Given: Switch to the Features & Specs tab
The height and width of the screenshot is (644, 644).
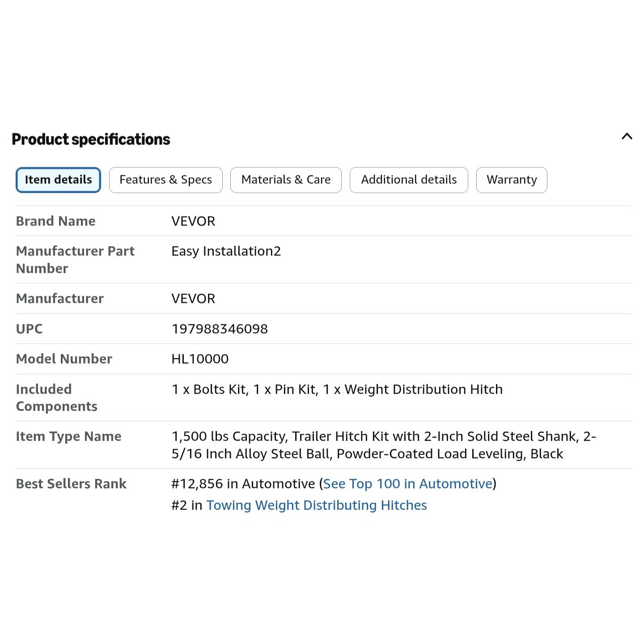Looking at the screenshot, I should pos(165,180).
